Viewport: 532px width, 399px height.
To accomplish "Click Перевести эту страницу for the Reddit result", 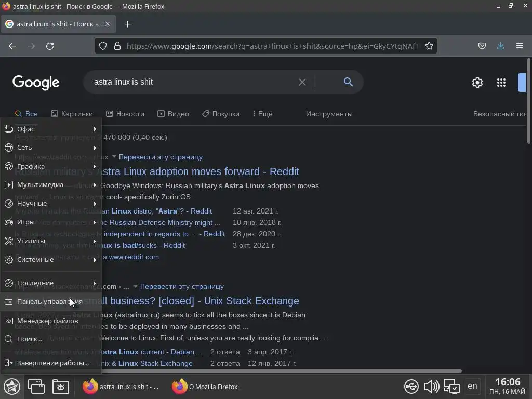I will coord(161,157).
